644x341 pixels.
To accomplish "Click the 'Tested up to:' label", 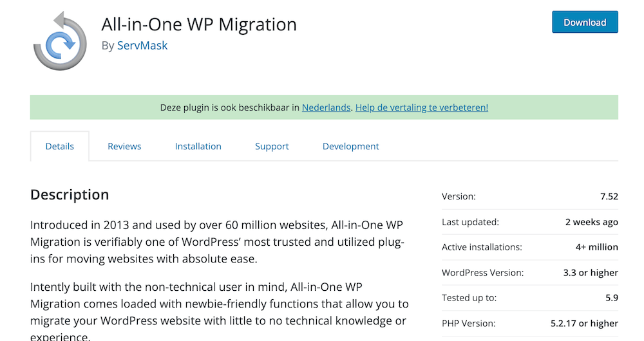I will coord(469,298).
